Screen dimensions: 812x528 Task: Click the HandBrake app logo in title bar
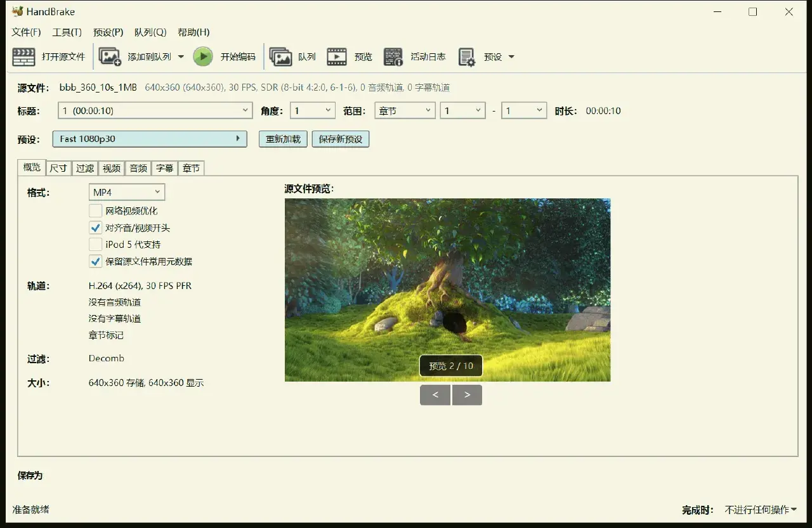tap(17, 11)
